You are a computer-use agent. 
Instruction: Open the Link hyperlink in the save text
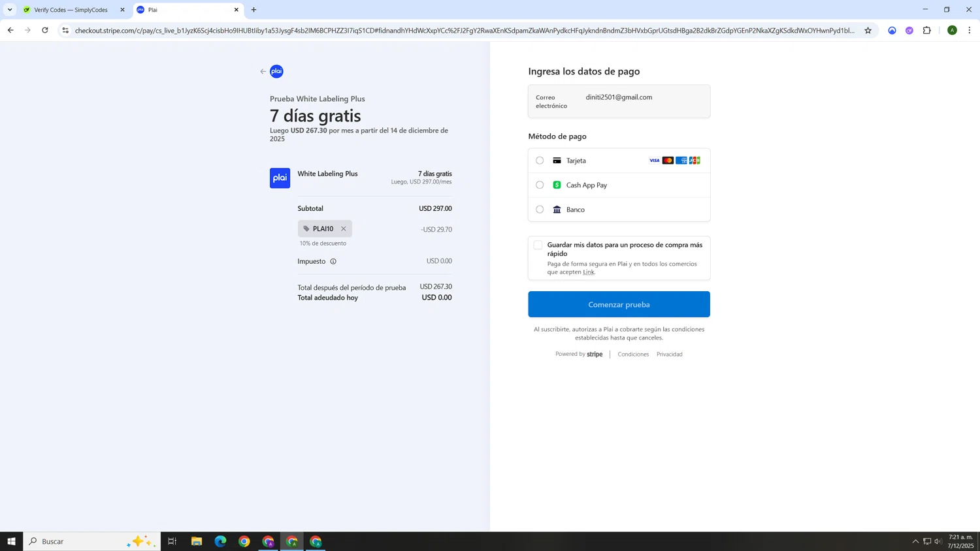(x=589, y=272)
